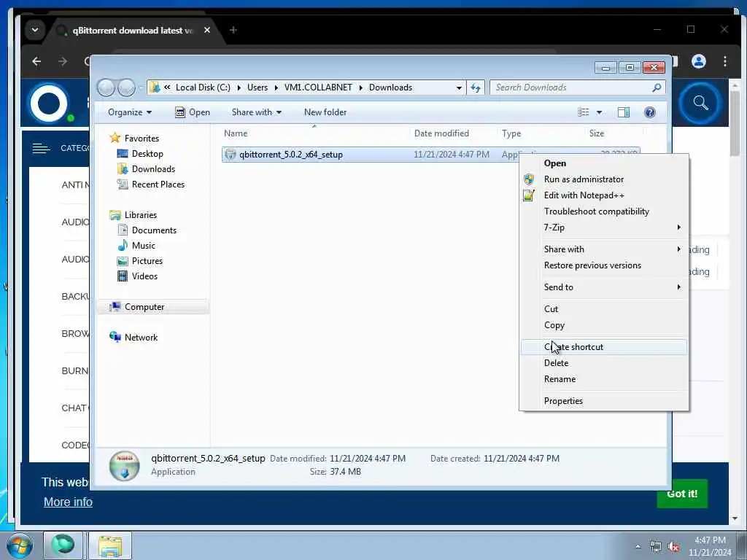Open Properties from context menu
The image size is (747, 560).
click(x=563, y=401)
